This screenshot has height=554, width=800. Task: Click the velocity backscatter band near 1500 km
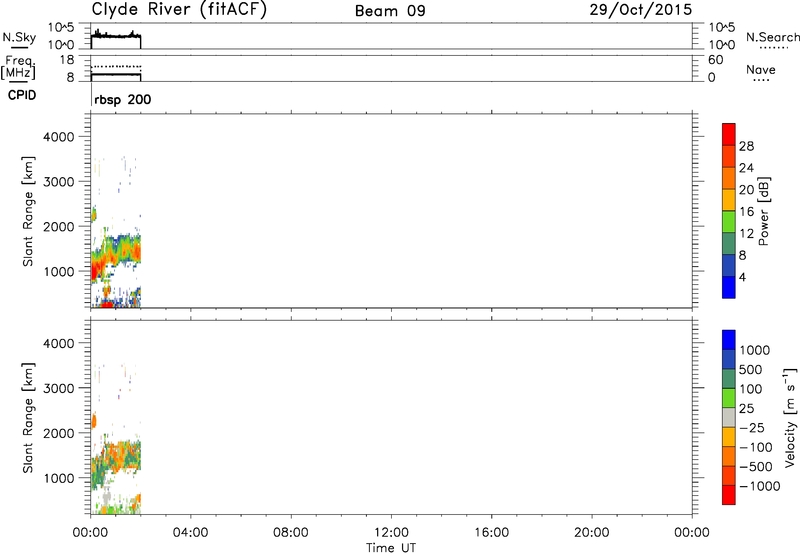pyautogui.click(x=122, y=456)
